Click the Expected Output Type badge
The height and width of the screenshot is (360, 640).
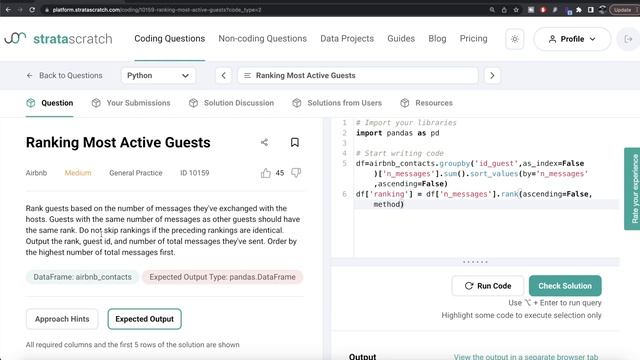pyautogui.click(x=222, y=277)
